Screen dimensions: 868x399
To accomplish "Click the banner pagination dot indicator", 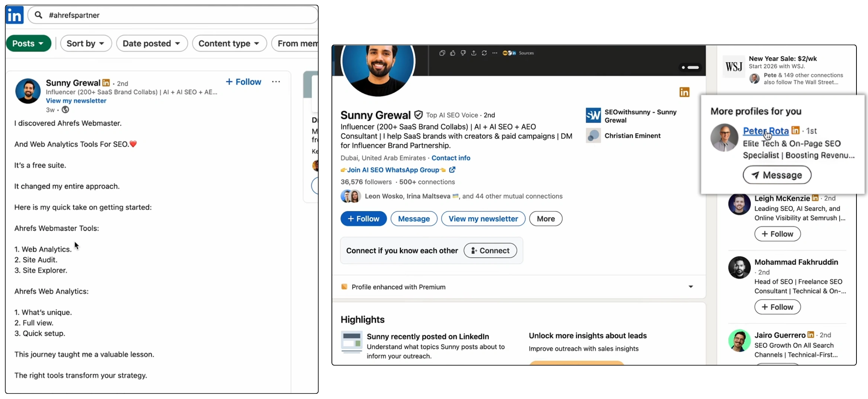I will [690, 67].
